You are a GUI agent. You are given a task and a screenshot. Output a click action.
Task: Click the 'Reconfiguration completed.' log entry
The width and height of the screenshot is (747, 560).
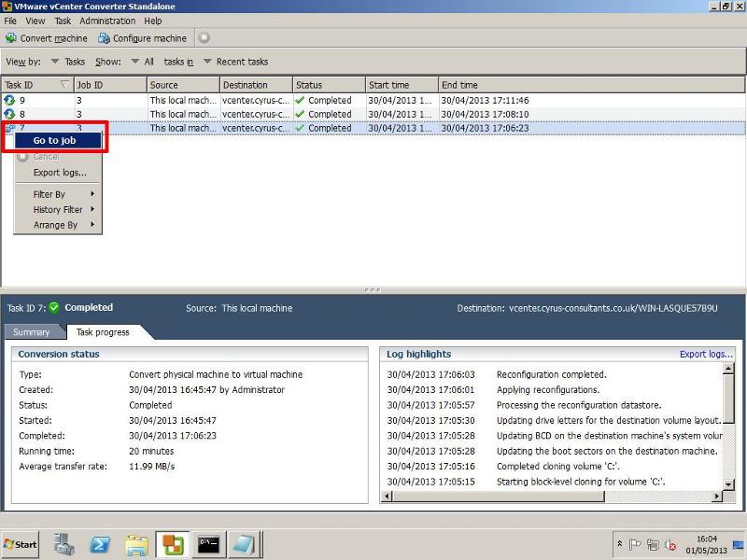click(551, 375)
